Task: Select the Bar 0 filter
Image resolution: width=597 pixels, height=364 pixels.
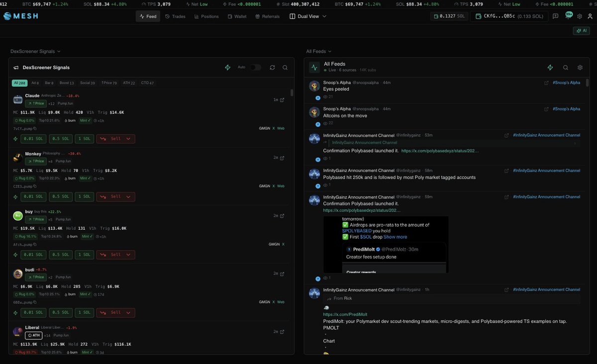Action: (x=49, y=83)
